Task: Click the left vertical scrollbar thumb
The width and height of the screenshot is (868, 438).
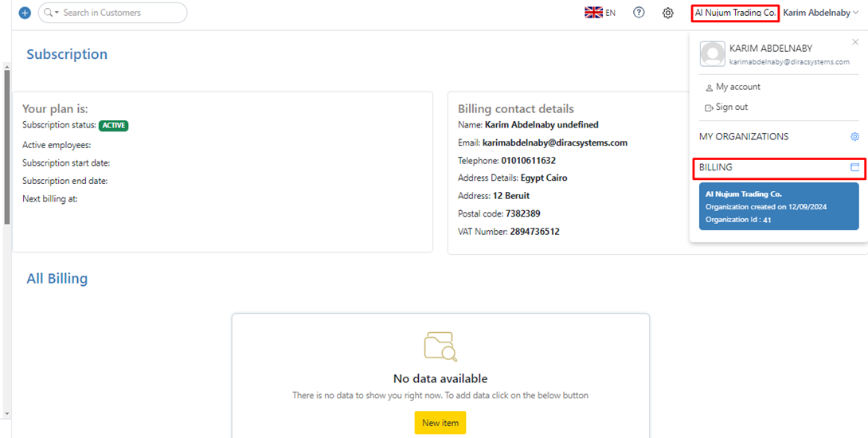Action: [x=7, y=159]
